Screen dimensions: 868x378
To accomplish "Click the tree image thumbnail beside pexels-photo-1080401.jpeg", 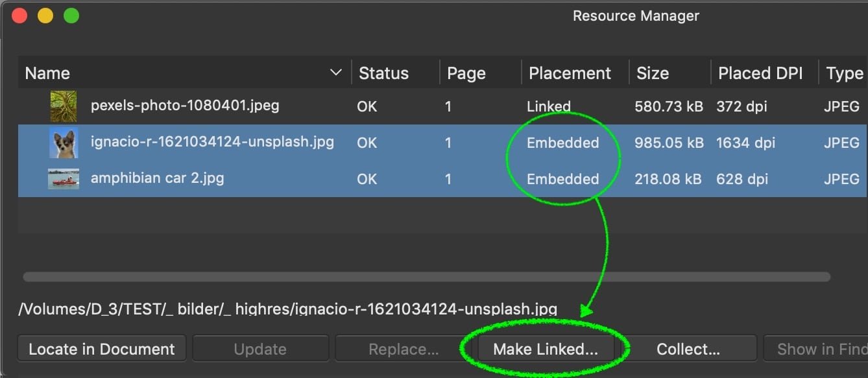I will pos(64,105).
